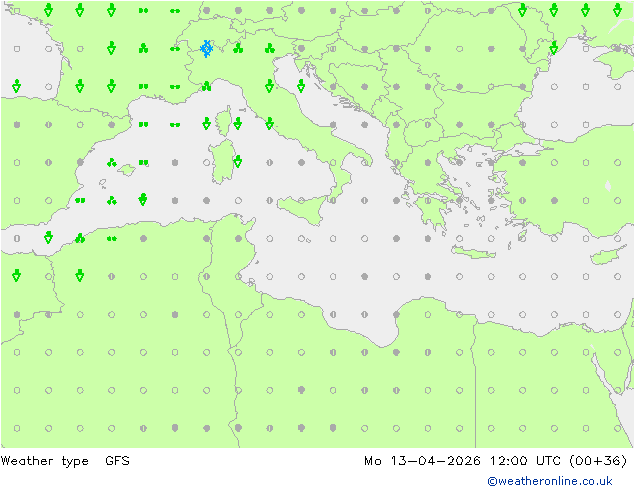Select the 'Weather type' label text
Screen dimensions: 634x490
[x=44, y=461]
